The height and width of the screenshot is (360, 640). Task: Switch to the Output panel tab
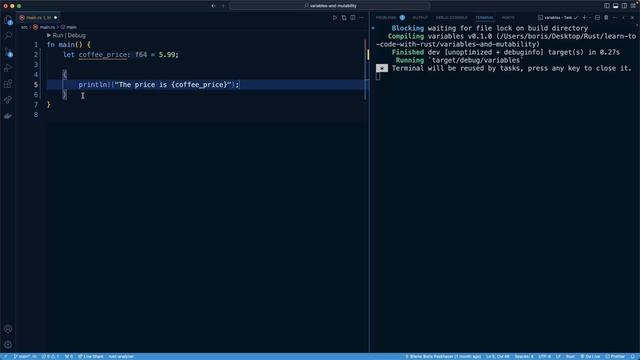pyautogui.click(x=420, y=18)
